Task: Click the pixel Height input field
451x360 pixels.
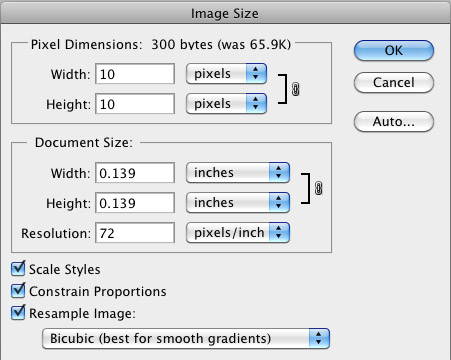Action: (x=135, y=104)
